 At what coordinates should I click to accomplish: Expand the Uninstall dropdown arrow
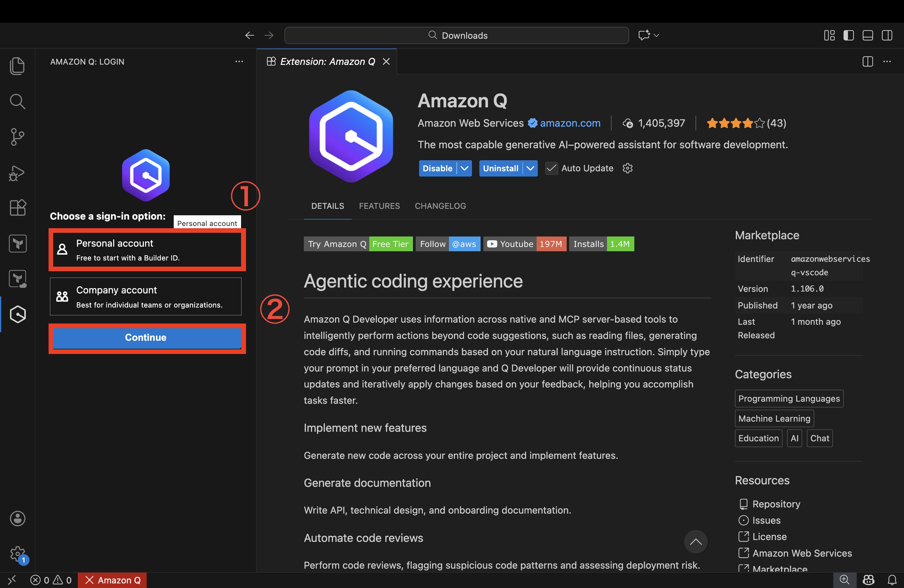point(530,168)
